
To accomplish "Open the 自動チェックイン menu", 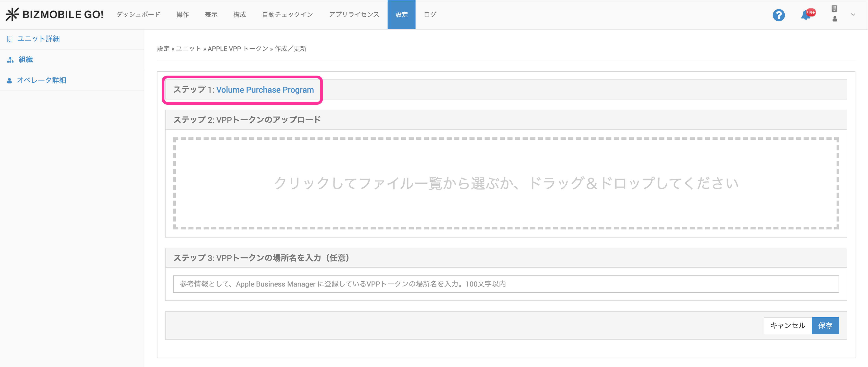I will [287, 15].
